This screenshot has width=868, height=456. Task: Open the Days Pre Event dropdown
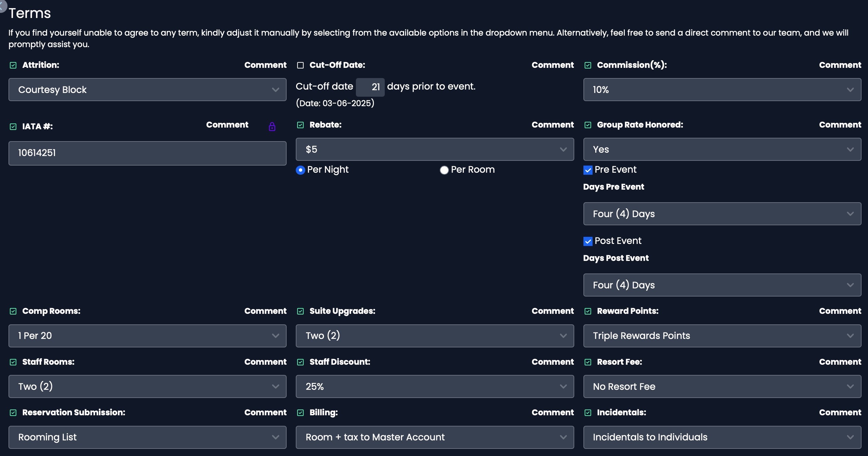pos(722,214)
